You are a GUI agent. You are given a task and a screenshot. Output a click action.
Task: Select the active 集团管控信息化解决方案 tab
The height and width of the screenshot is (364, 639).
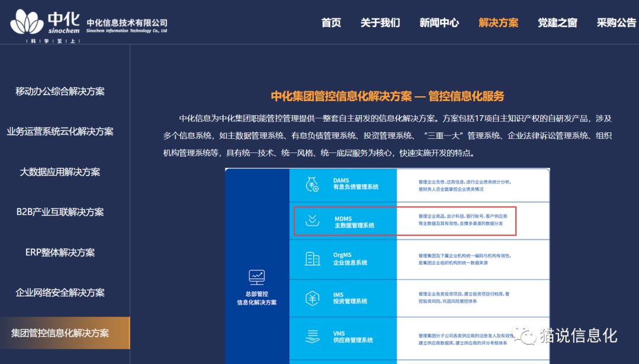[60, 333]
